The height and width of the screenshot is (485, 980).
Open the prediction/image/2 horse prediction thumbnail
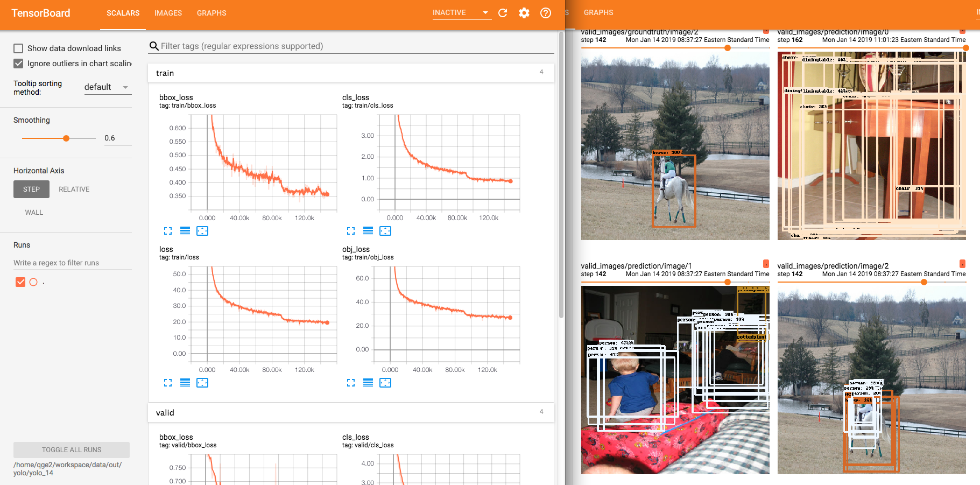[x=872, y=380]
